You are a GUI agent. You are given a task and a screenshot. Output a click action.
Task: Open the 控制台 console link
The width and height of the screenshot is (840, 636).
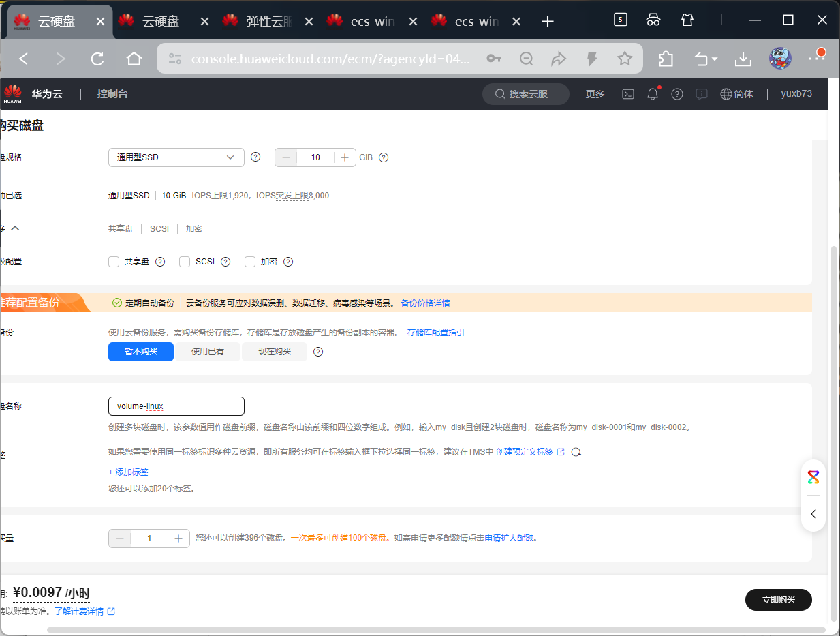pyautogui.click(x=112, y=94)
